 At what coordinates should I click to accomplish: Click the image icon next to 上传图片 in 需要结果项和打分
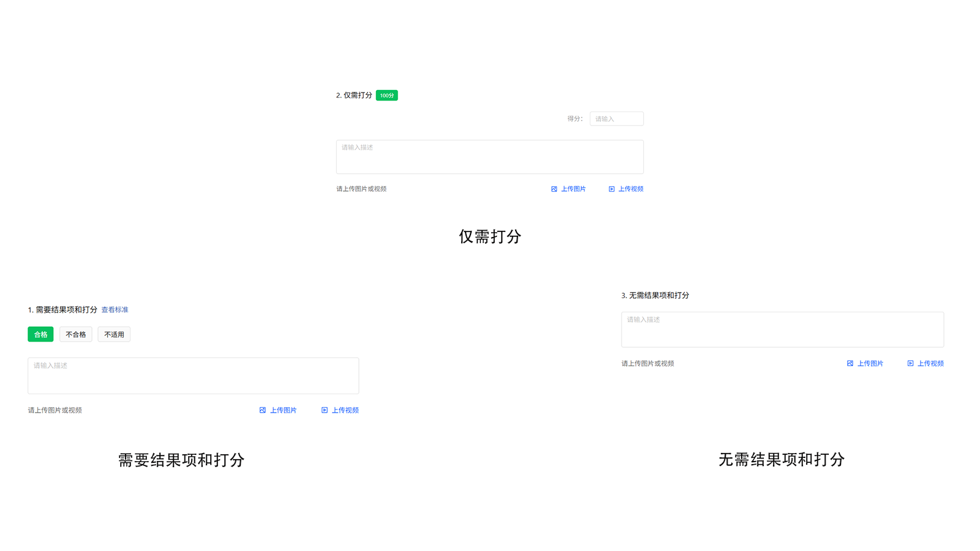[x=263, y=410]
